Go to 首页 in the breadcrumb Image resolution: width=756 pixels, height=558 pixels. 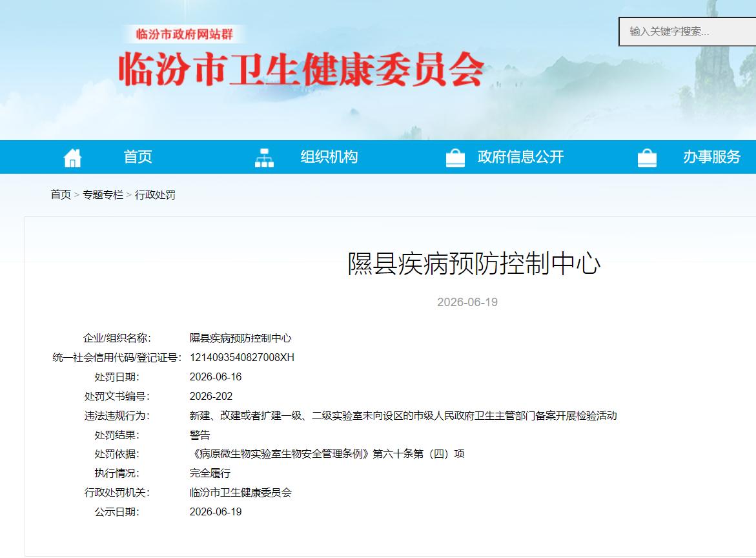point(61,194)
